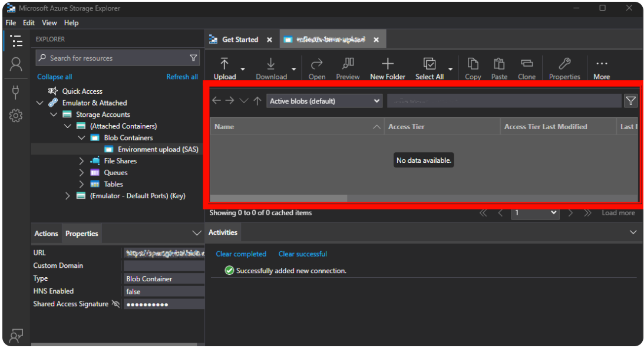Click the horizontal scrollbar in blob list
The image size is (644, 348).
pyautogui.click(x=279, y=198)
